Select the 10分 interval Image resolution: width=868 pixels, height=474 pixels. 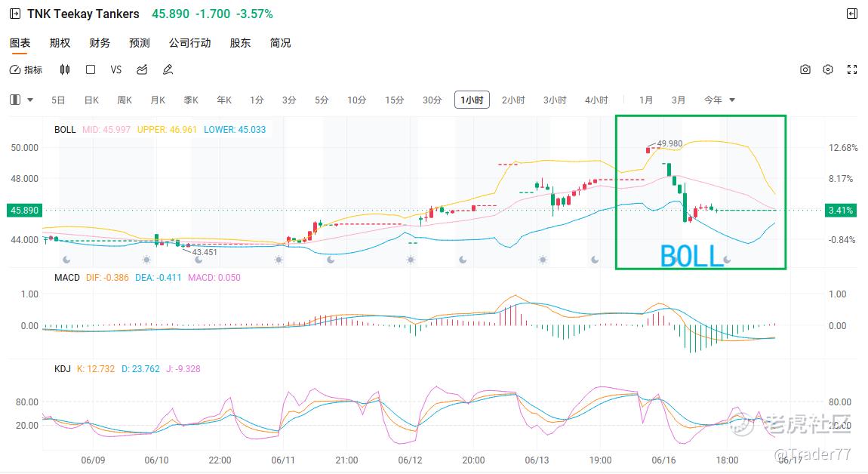coord(357,100)
